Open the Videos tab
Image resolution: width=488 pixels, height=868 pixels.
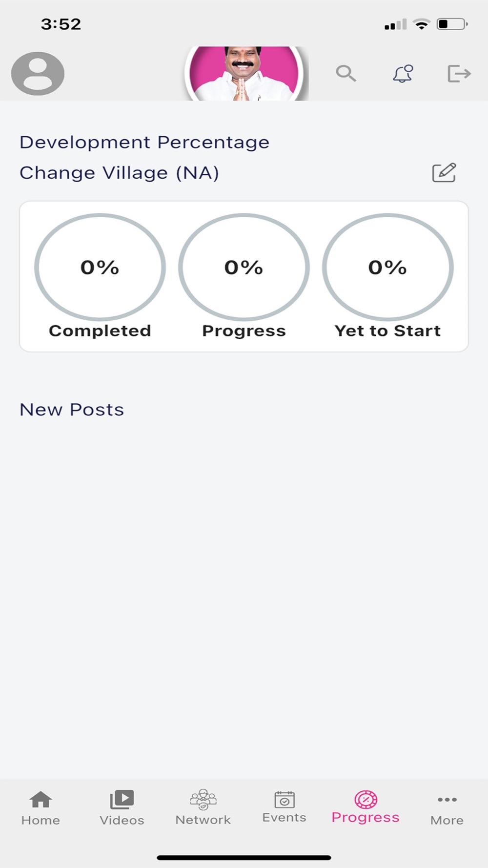point(122,808)
